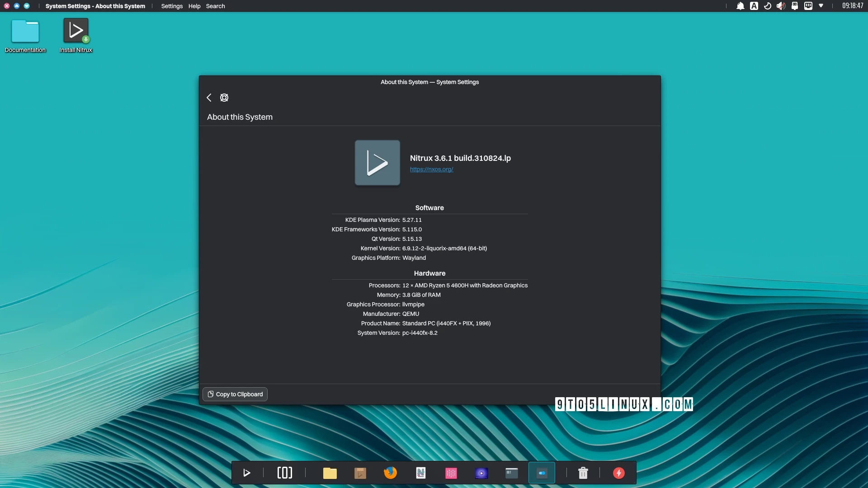Screen dimensions: 868x488
Task: Click the back navigation arrow button
Action: point(209,98)
